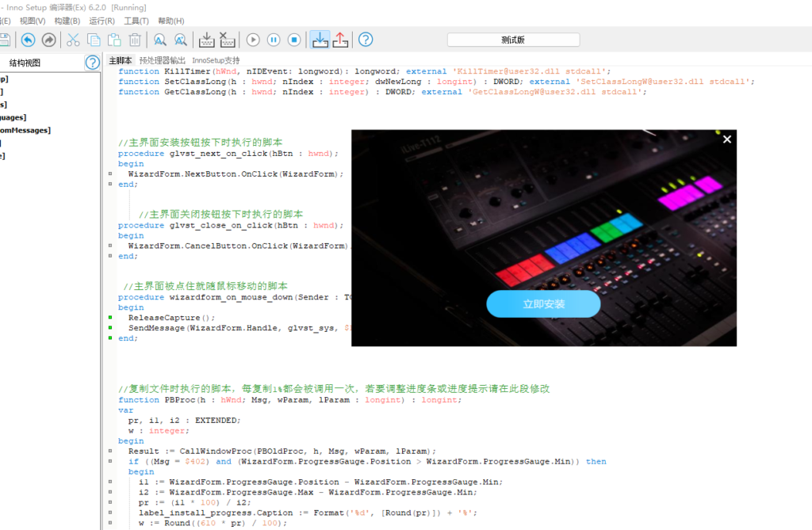Select the CustomMessages section in structure tree
This screenshot has height=530, width=812.
pos(25,130)
